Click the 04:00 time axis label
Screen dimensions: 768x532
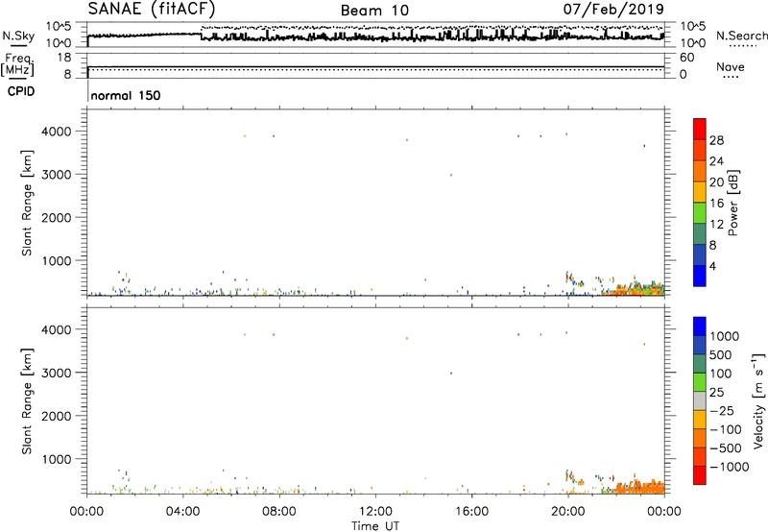point(183,512)
